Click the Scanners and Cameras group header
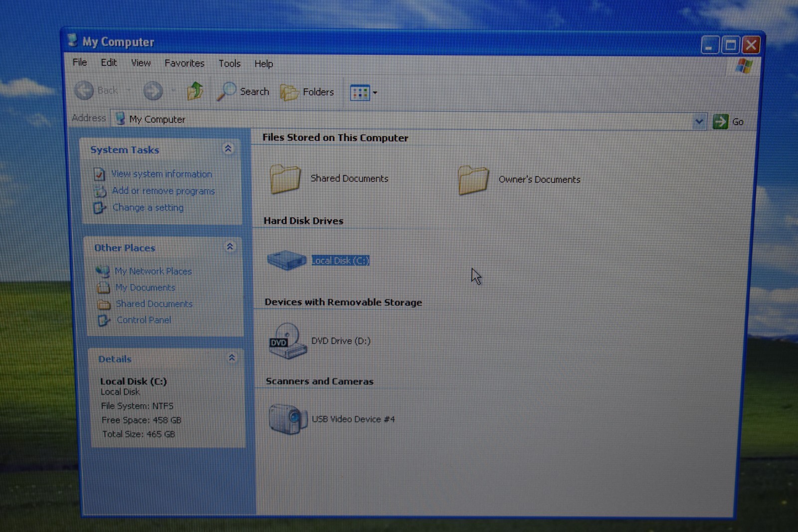 320,381
